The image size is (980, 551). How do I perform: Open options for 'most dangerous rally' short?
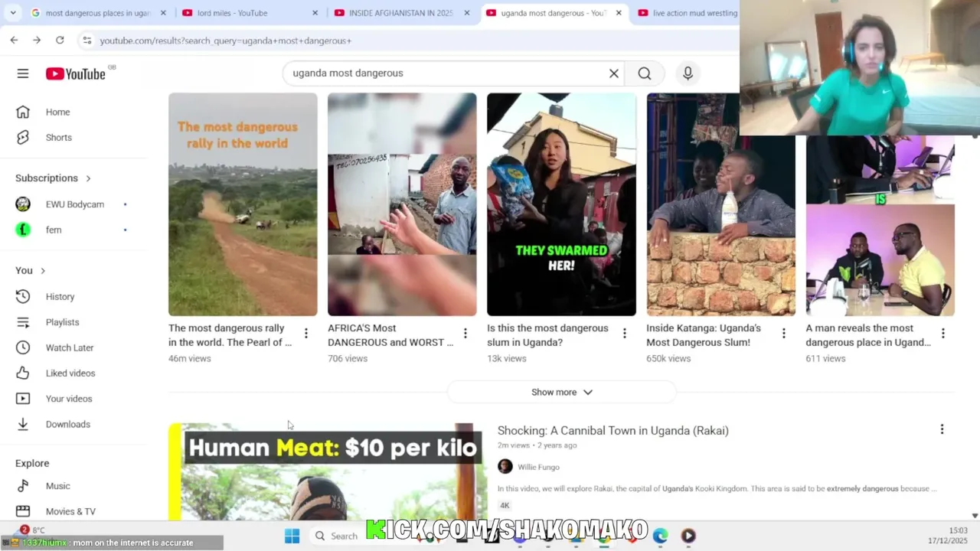[305, 334]
